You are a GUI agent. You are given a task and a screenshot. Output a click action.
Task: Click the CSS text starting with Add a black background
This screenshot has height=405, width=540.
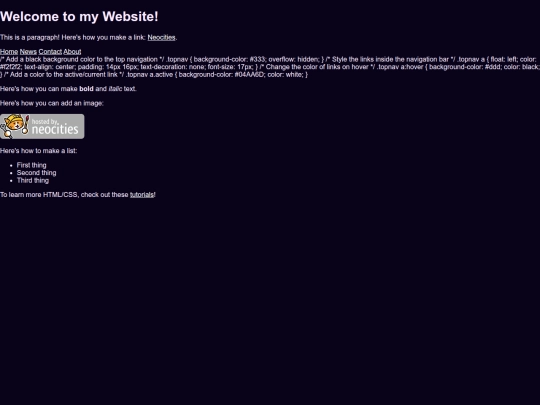click(x=270, y=67)
